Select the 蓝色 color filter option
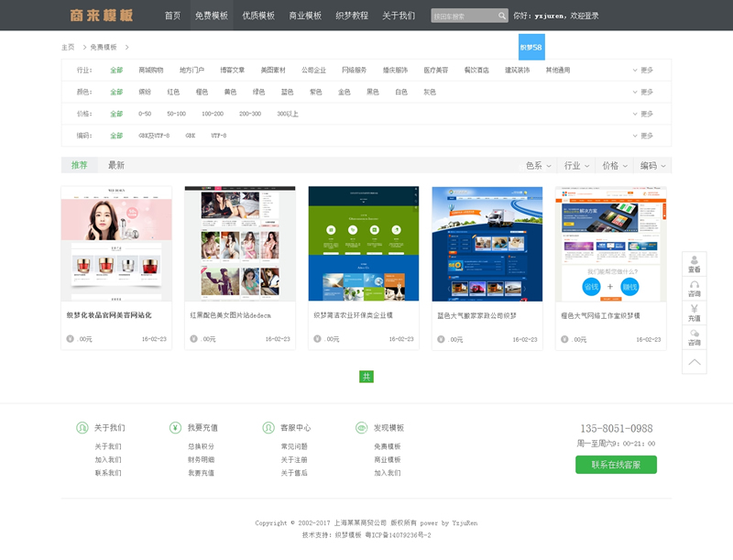Screen dimensions: 733x560 [x=287, y=92]
